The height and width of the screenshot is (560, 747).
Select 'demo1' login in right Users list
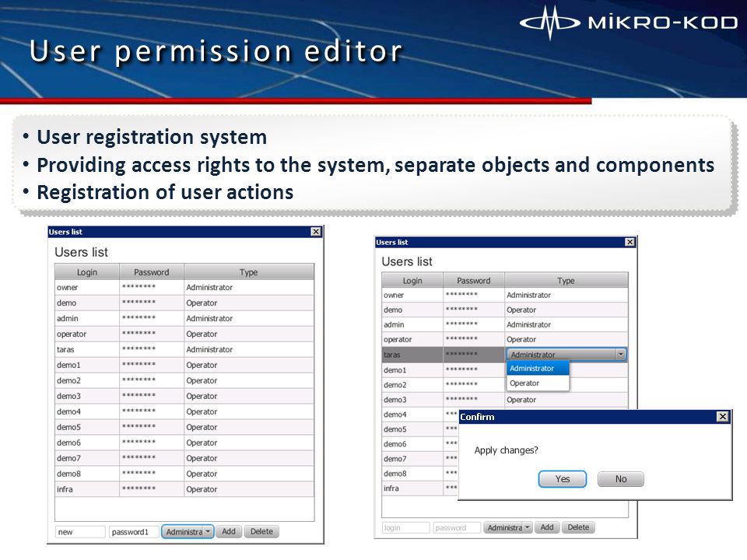[395, 370]
